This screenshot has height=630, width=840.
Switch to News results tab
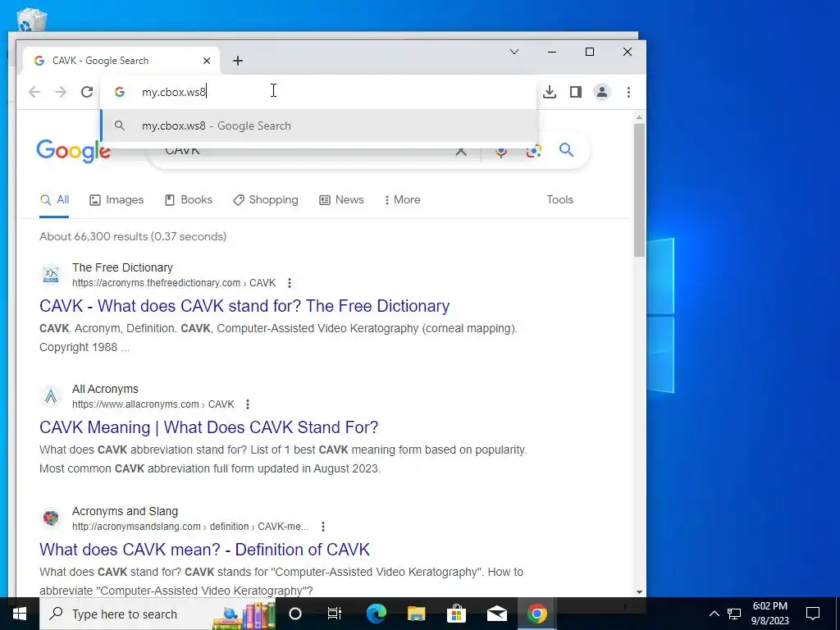tap(341, 200)
